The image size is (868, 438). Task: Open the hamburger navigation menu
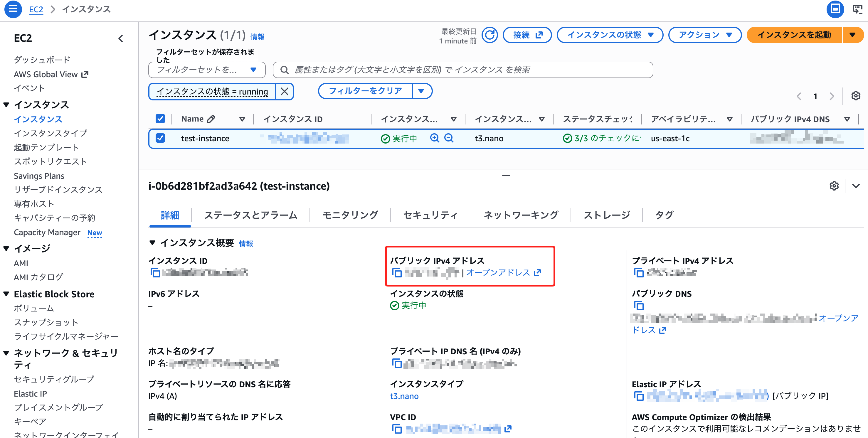[x=13, y=9]
